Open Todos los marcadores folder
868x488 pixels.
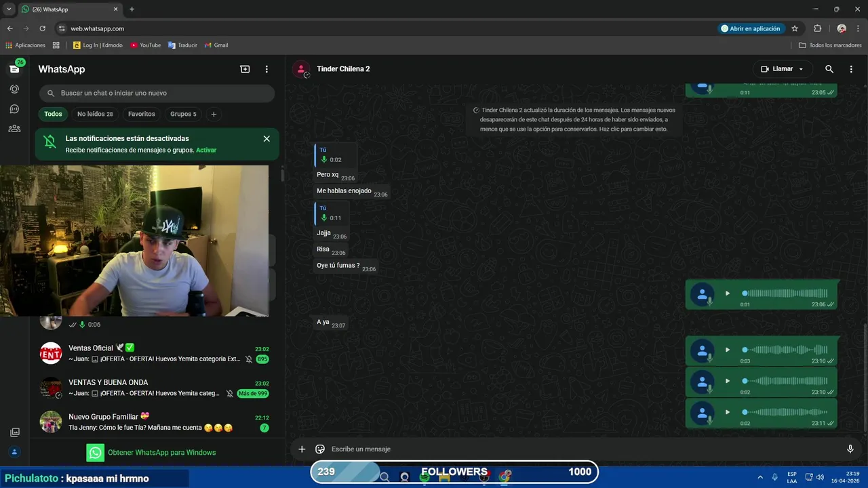pos(830,45)
